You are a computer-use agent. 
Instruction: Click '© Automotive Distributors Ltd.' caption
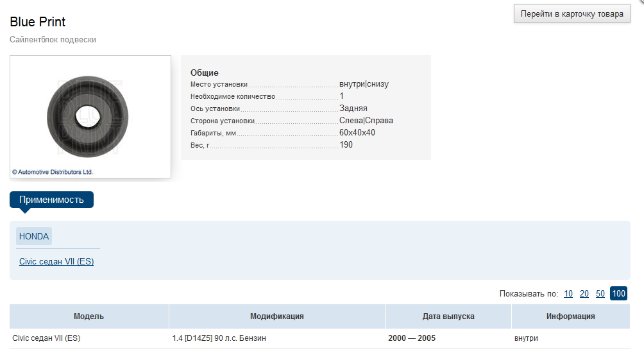point(53,172)
